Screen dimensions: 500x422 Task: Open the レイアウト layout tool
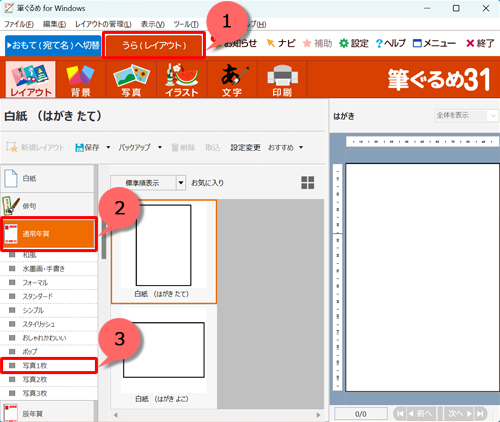[x=30, y=79]
